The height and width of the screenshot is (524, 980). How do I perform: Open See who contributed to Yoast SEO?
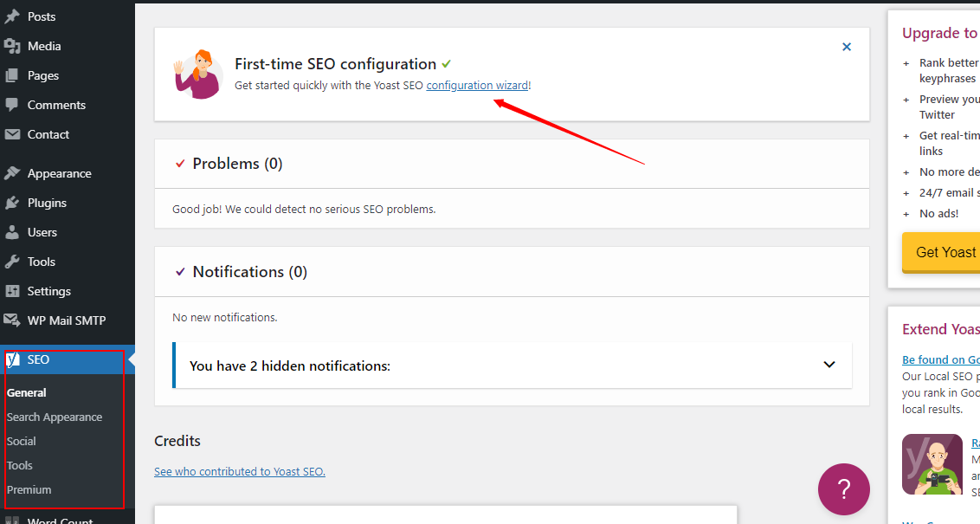[240, 471]
